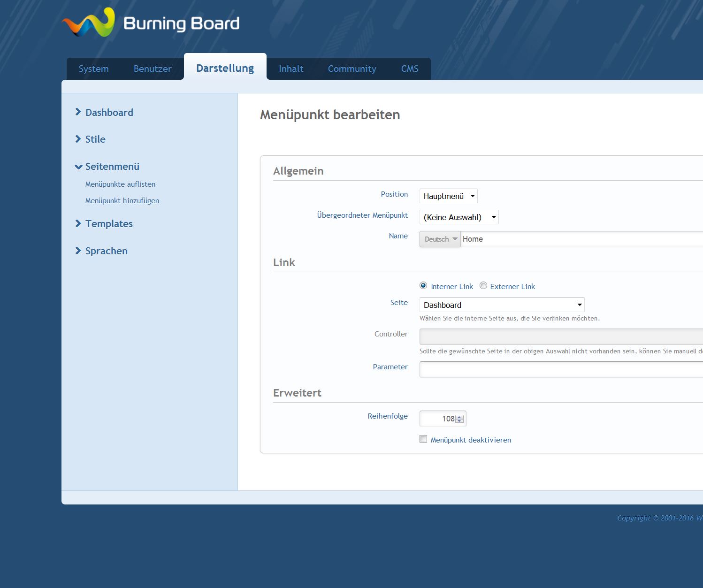Viewport: 703px width, 588px height.
Task: Check the Menüpunkt deaktivieren checkbox
Action: 423,439
